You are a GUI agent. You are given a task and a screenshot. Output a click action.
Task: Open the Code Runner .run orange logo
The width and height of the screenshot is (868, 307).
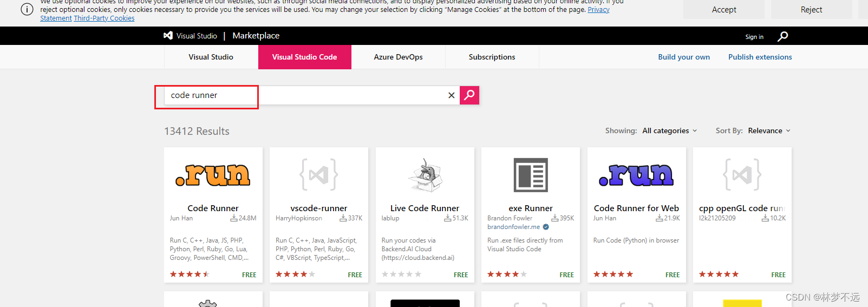[213, 175]
